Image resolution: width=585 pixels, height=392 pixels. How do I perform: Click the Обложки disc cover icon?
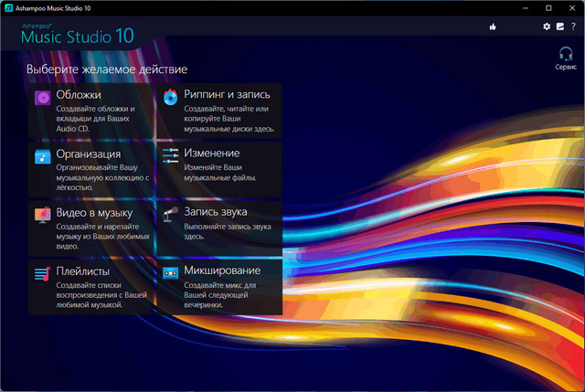click(42, 98)
